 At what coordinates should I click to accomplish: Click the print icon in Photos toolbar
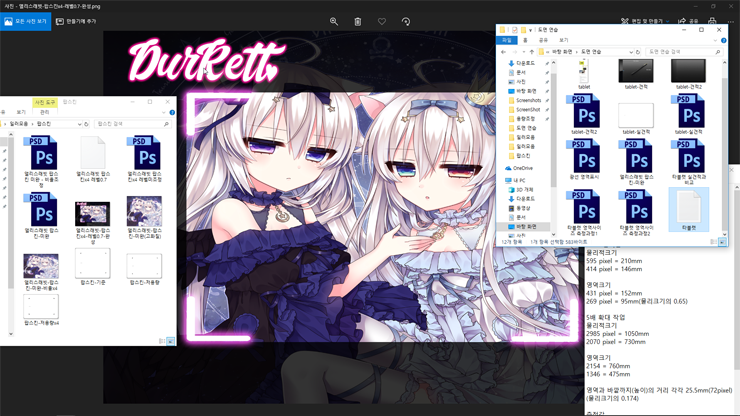(x=712, y=21)
